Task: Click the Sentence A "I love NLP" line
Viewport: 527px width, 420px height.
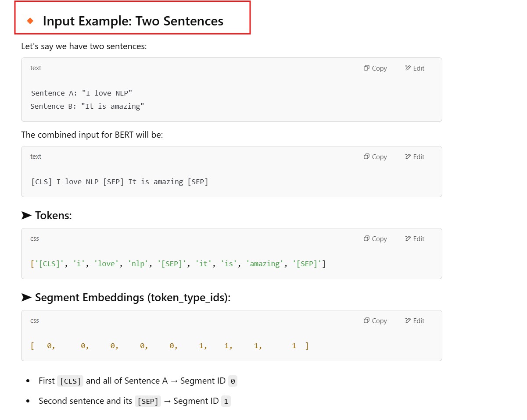Action: point(82,93)
